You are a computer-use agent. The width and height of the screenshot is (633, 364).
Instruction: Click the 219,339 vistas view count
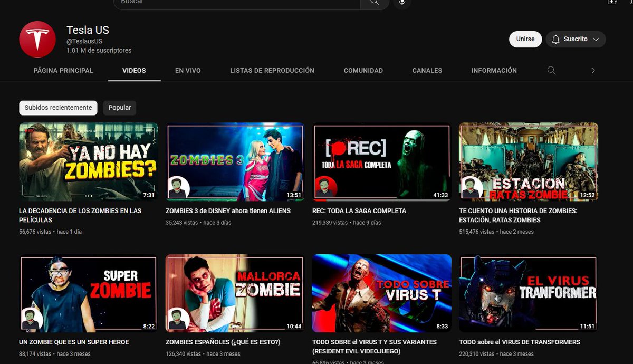330,223
